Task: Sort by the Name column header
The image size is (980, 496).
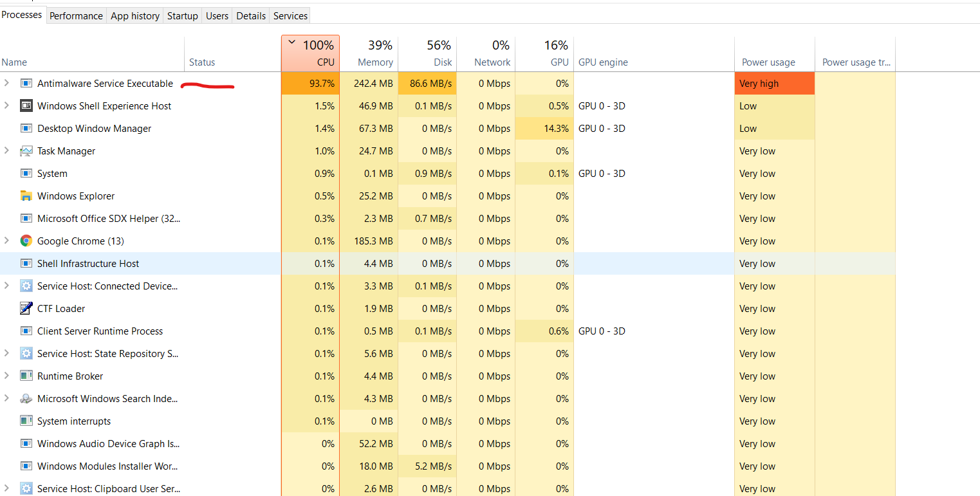Action: pos(92,54)
